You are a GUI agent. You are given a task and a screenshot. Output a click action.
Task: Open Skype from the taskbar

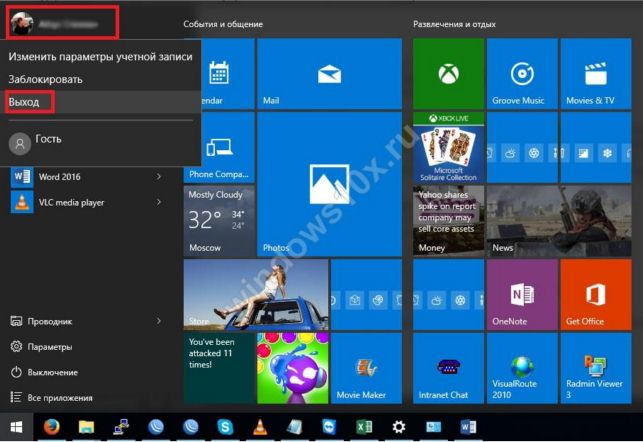click(225, 427)
